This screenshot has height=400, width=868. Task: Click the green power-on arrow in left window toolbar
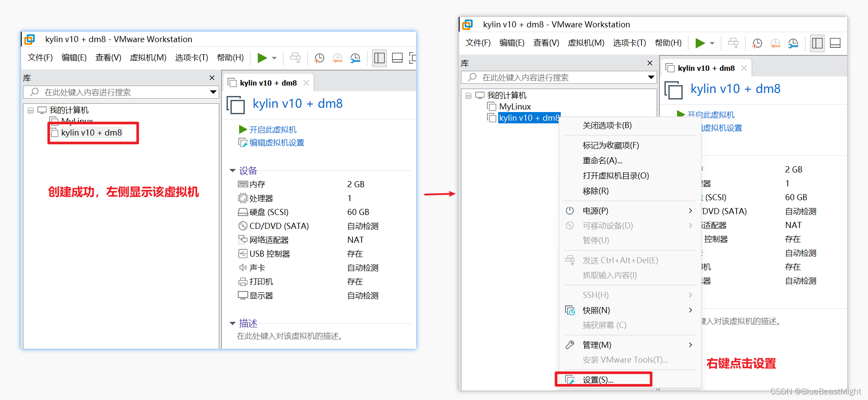pyautogui.click(x=262, y=58)
